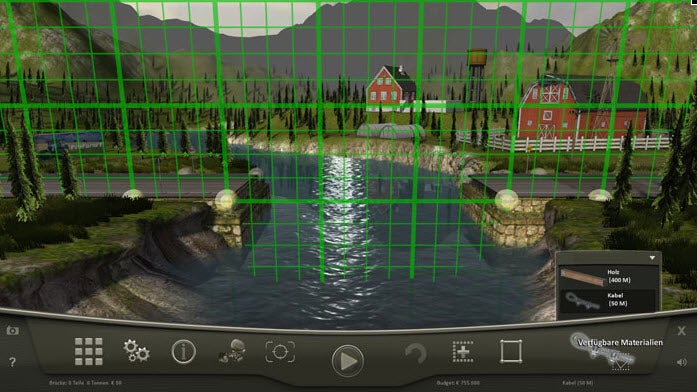Screen dimensions: 697x392
Task: Close the game with the X icon
Action: point(681,330)
